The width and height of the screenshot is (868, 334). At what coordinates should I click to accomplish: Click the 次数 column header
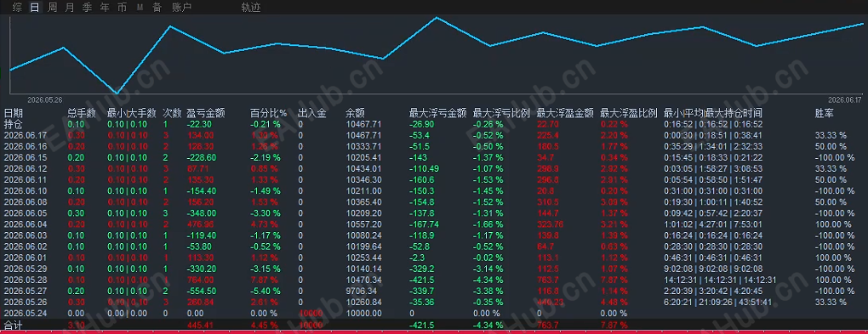pos(172,113)
